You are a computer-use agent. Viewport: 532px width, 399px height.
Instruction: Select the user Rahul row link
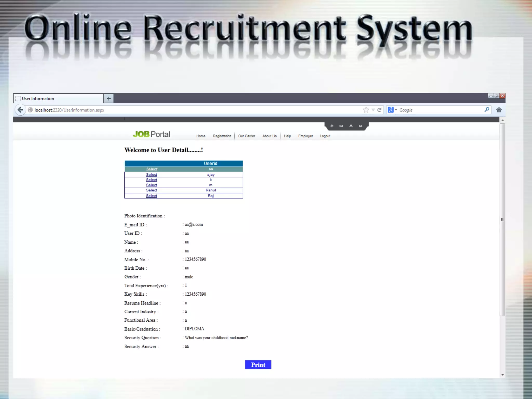(151, 190)
